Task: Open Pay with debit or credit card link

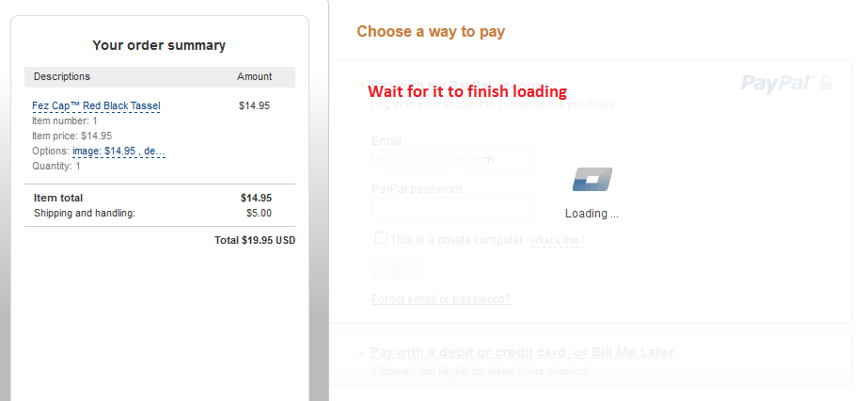Action: point(522,353)
